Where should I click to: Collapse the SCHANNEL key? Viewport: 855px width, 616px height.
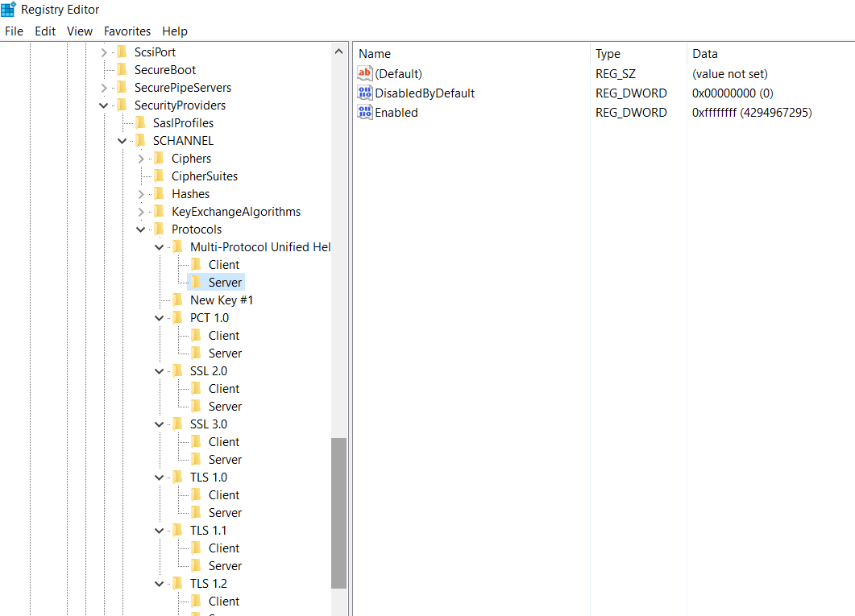[122, 141]
